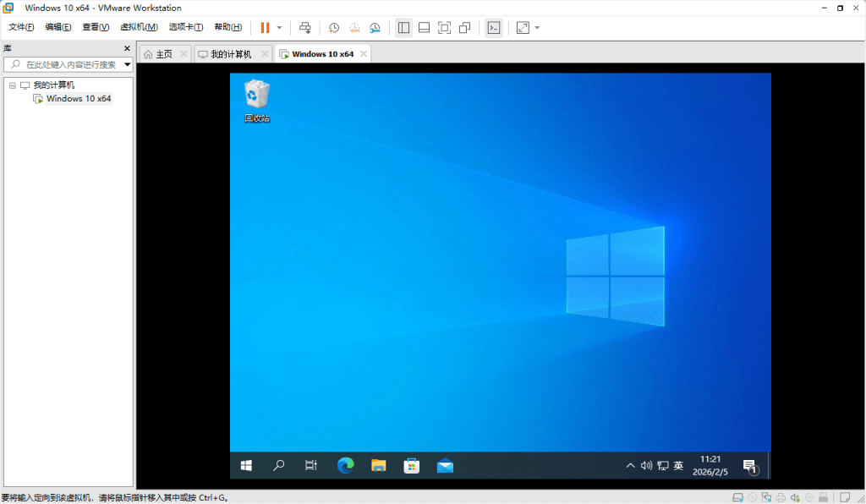Viewport: 866px width, 504px height.
Task: Open the guest network status icon
Action: (x=663, y=466)
